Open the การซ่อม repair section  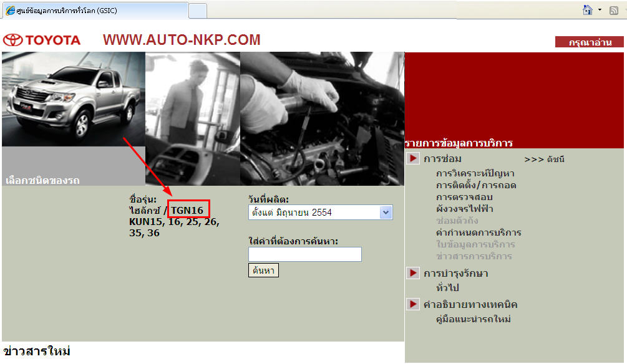pos(443,158)
